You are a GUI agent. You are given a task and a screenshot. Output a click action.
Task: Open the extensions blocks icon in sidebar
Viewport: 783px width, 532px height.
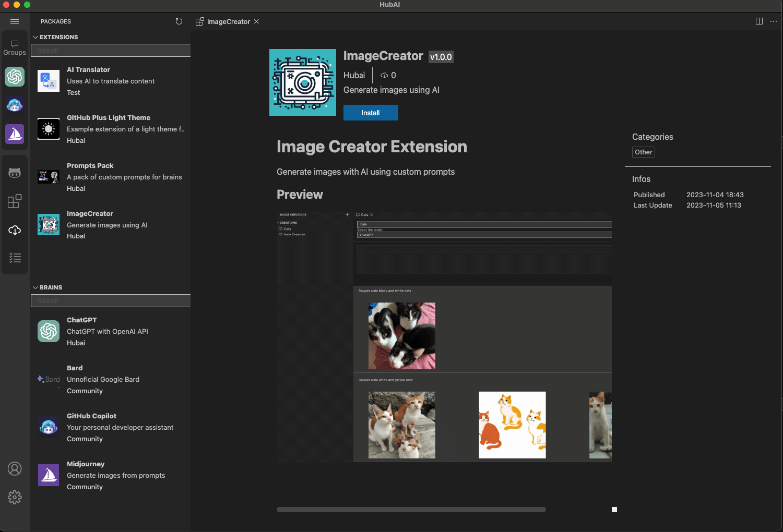point(15,201)
